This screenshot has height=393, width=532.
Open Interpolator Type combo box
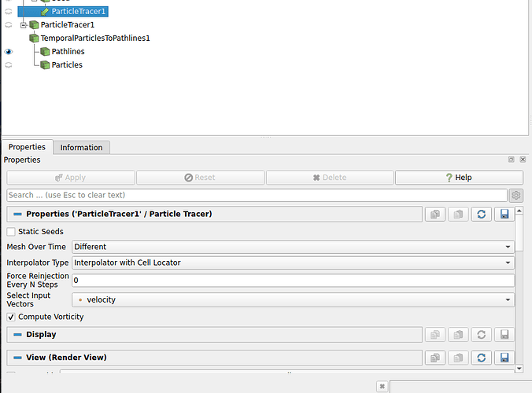point(293,263)
